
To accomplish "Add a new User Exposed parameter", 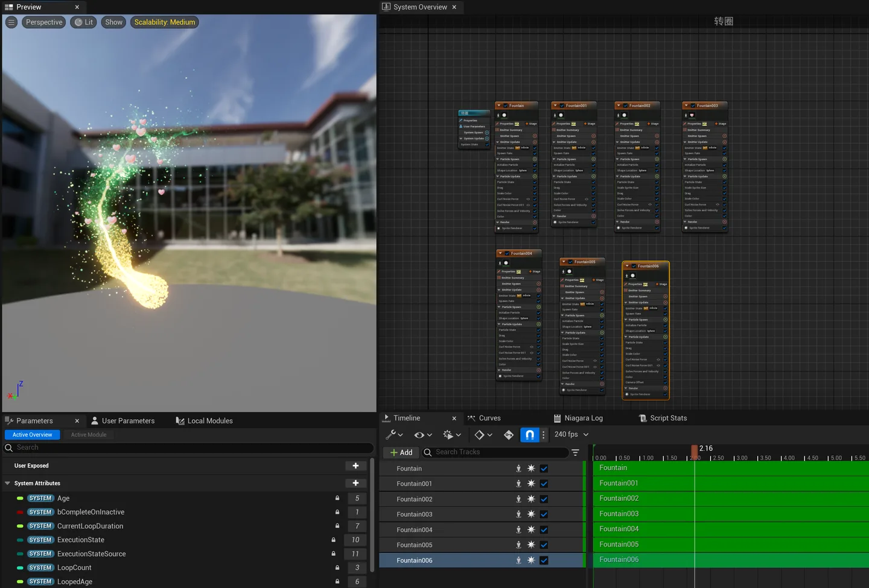I will point(355,466).
